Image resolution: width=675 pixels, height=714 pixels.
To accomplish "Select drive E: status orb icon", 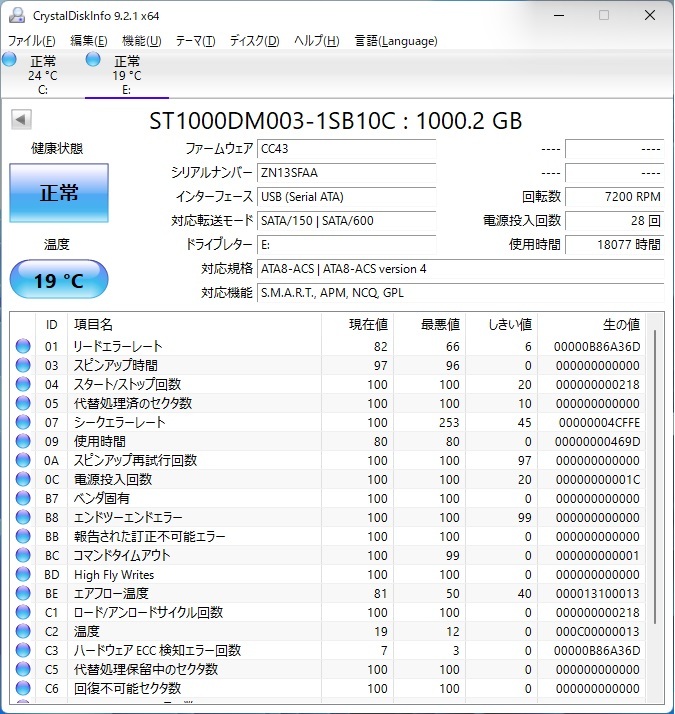I will pos(94,60).
